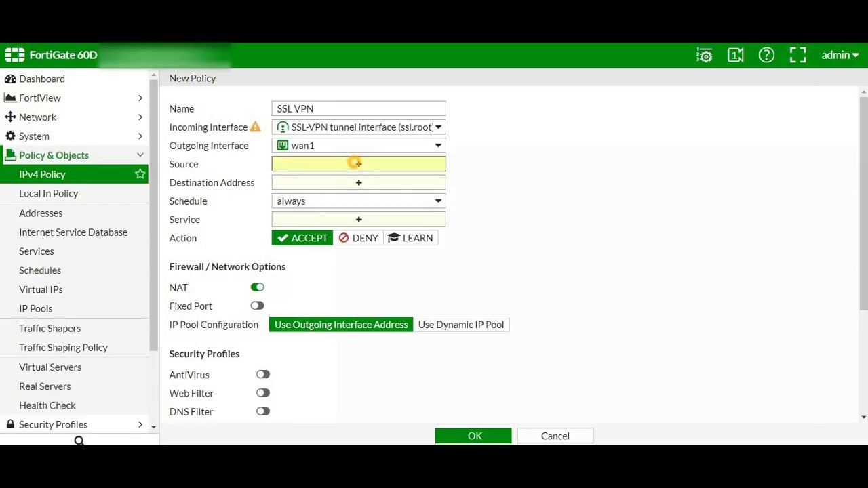The width and height of the screenshot is (868, 488).
Task: Open the gear settings icon in header
Action: pos(705,56)
